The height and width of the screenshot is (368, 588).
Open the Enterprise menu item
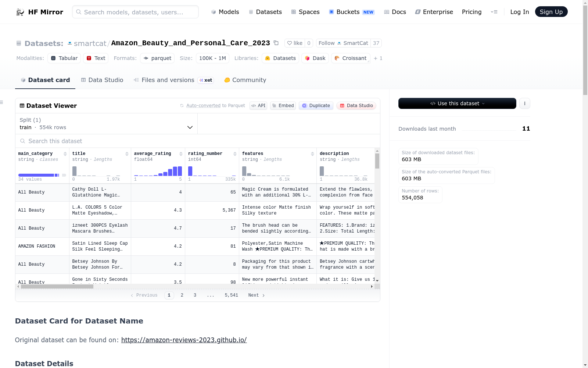click(434, 12)
